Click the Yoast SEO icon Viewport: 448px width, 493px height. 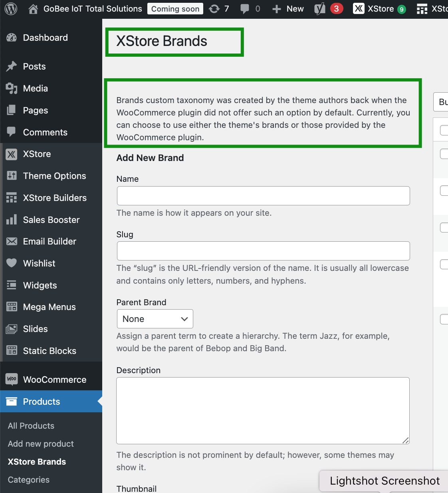click(x=320, y=9)
